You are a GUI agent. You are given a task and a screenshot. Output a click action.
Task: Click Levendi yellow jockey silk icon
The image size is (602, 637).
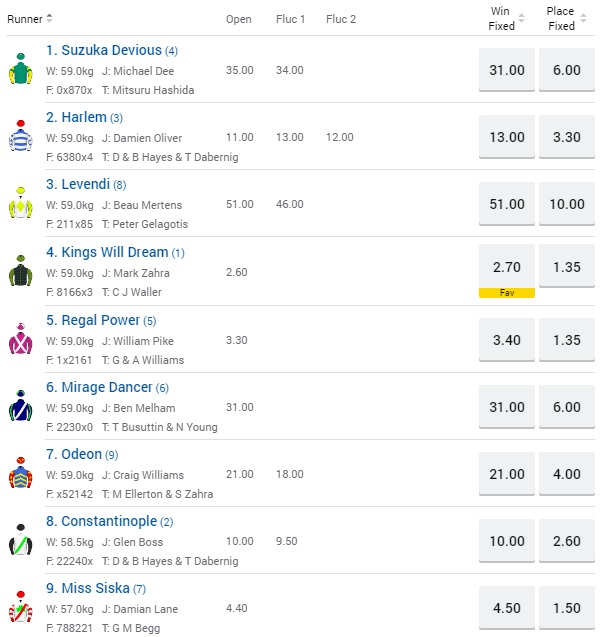click(20, 203)
